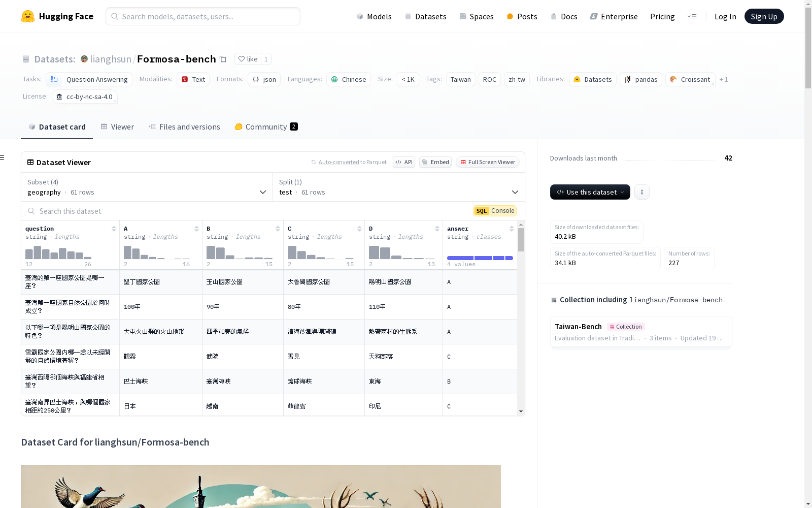Click the size < 1K tag
The image size is (812, 508).
(408, 79)
